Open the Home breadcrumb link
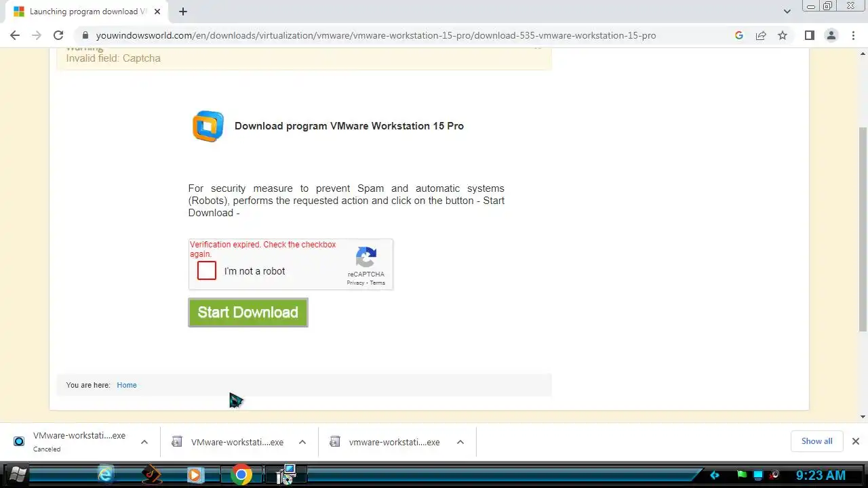 coord(127,385)
